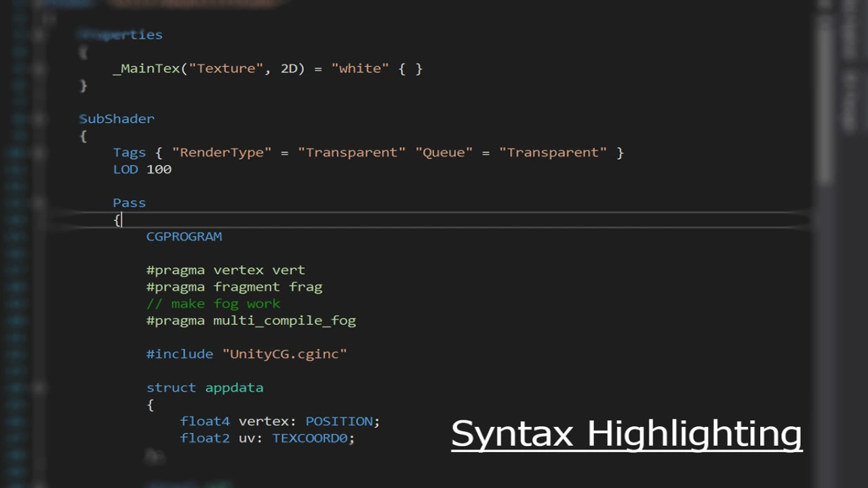
Task: Click the SubShader keyword
Action: pos(117,119)
